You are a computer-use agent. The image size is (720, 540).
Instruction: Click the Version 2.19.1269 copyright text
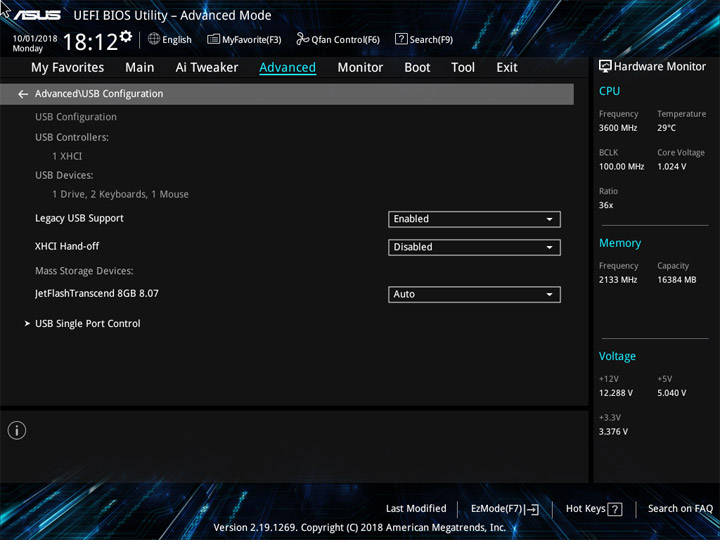(x=360, y=528)
